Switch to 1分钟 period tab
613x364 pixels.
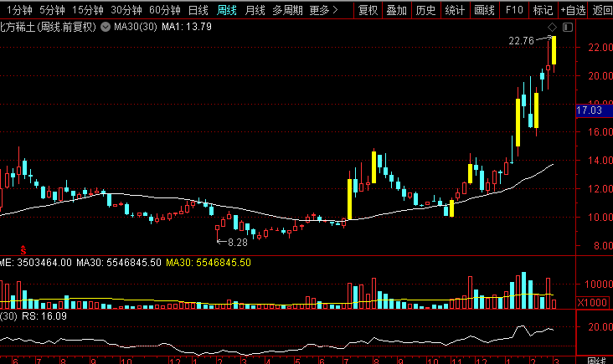(x=18, y=10)
